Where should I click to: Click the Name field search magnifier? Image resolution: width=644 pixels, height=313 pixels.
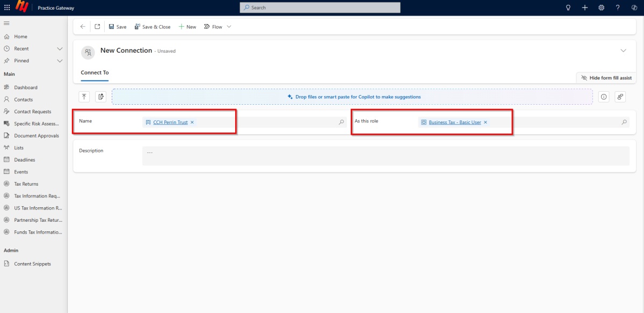[x=341, y=122]
